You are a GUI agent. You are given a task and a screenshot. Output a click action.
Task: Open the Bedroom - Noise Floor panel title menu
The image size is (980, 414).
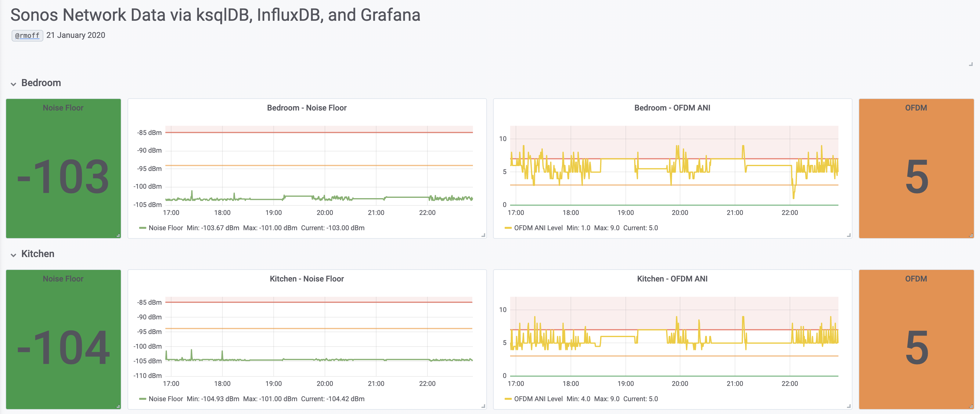pos(307,108)
